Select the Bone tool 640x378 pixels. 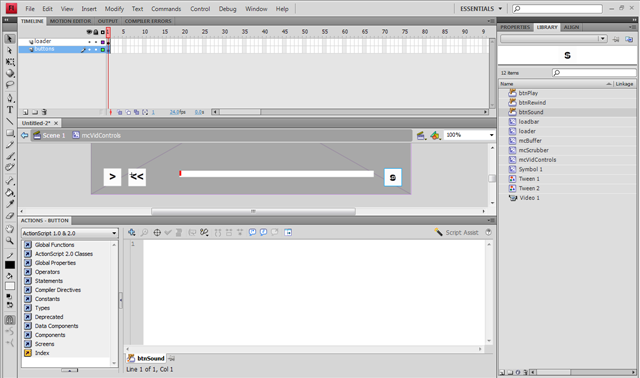[x=10, y=181]
